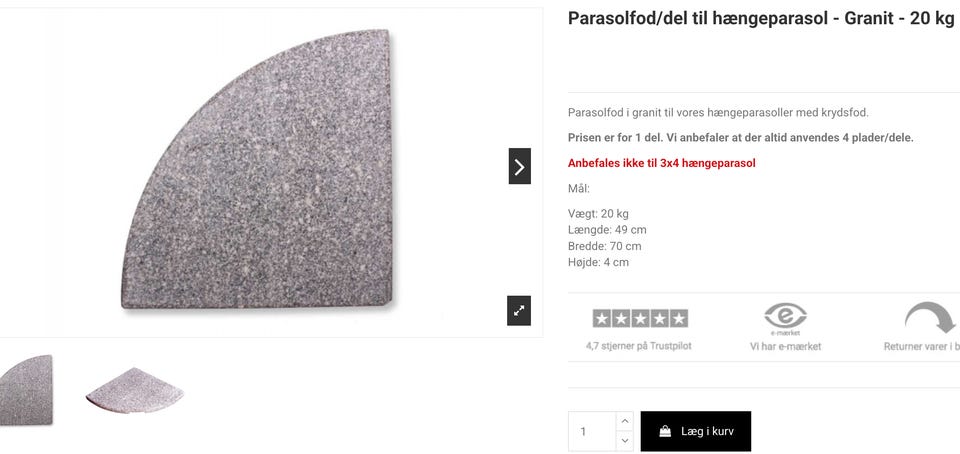Open the '4,7 stjerner på Trustpilot' link
Screen dimensions: 960x454
[x=639, y=346]
